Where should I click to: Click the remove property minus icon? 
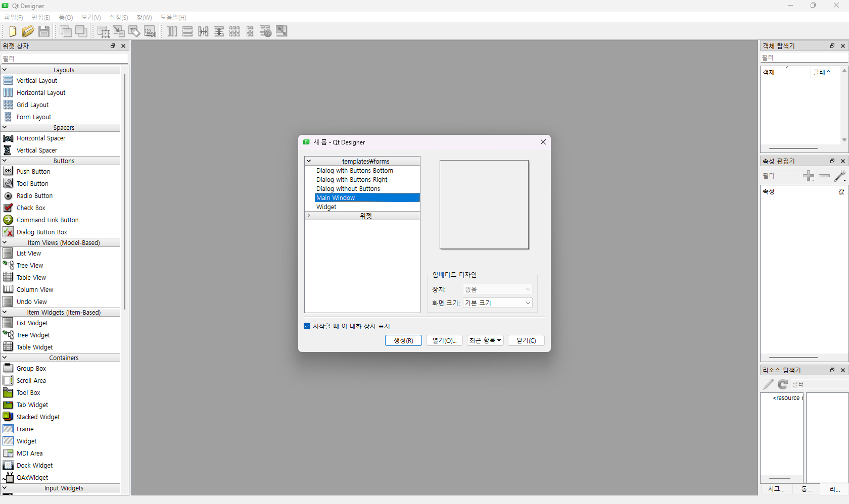[824, 176]
